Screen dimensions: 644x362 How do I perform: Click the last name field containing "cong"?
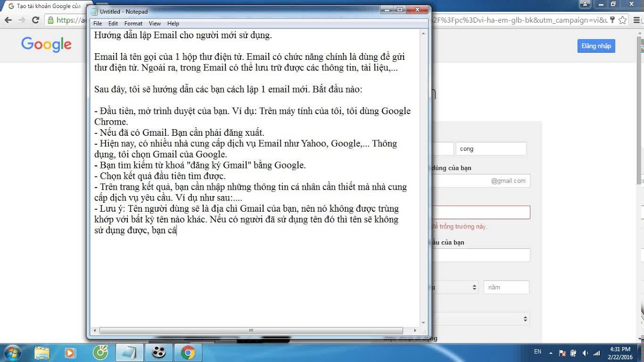491,149
